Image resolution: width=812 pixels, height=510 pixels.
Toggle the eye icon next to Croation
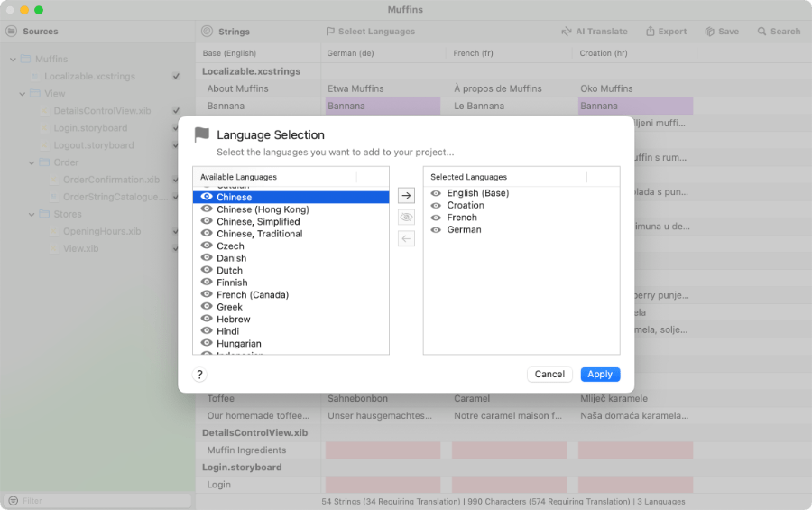point(437,205)
